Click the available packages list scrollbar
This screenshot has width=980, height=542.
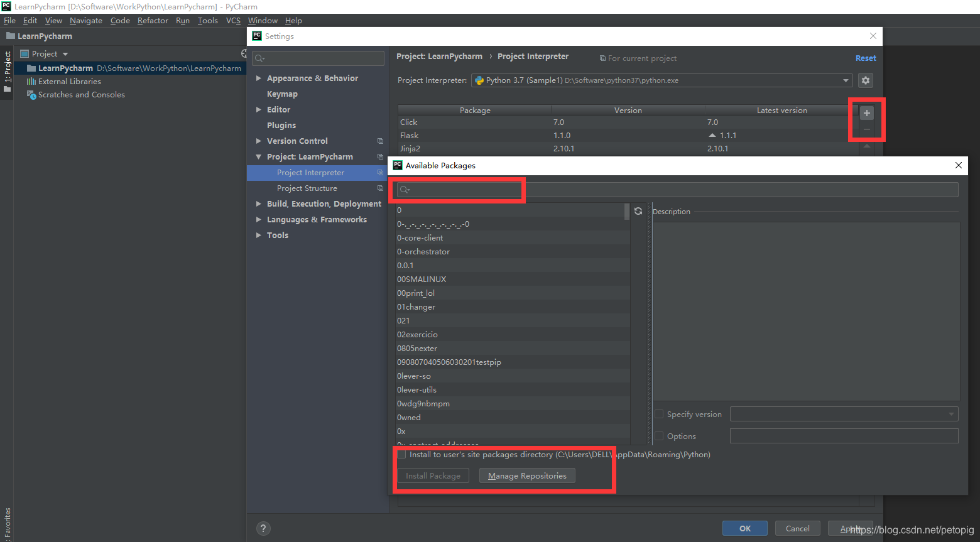[x=627, y=212]
